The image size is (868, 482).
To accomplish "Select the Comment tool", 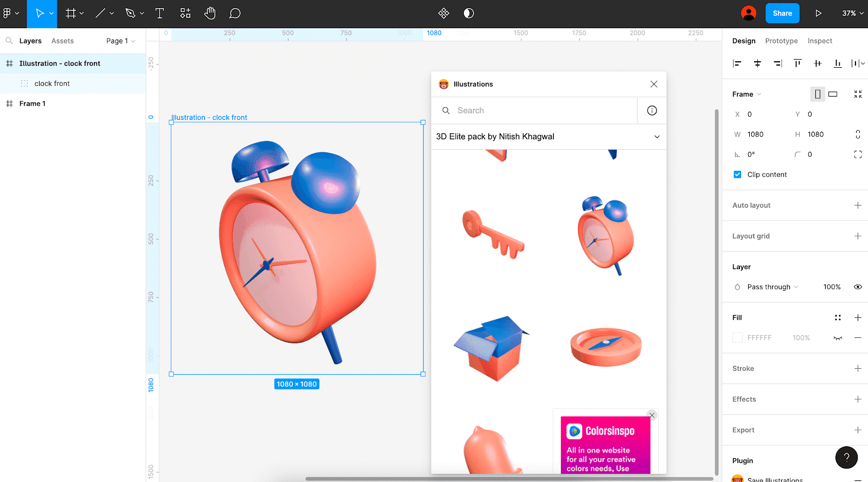I will click(x=235, y=13).
